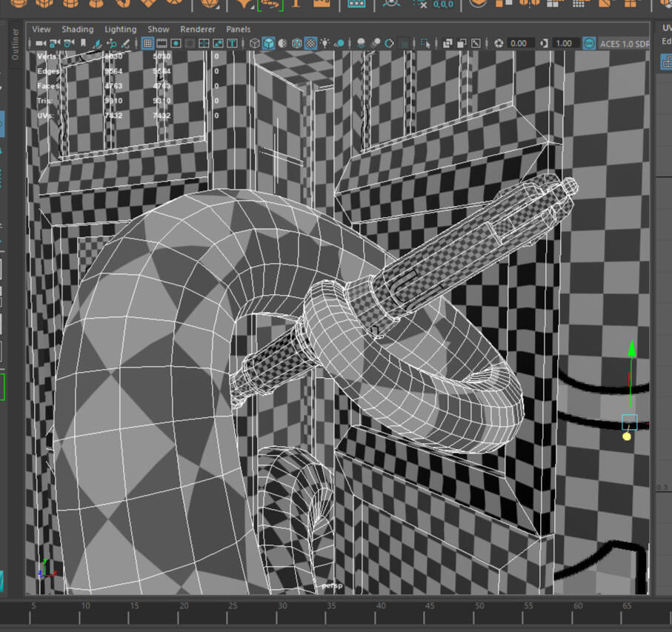The image size is (672, 632).
Task: Click the 2D Pan/Zoom icon
Action: 110,44
